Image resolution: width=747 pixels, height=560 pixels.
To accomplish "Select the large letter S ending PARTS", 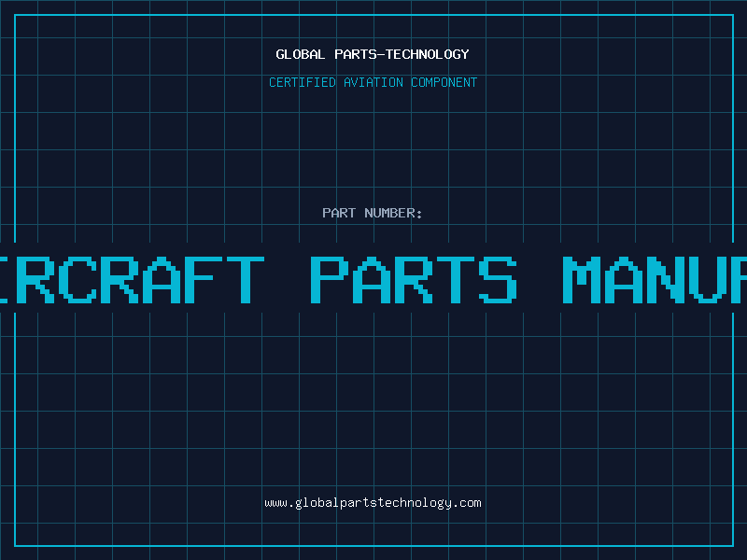I will point(498,280).
